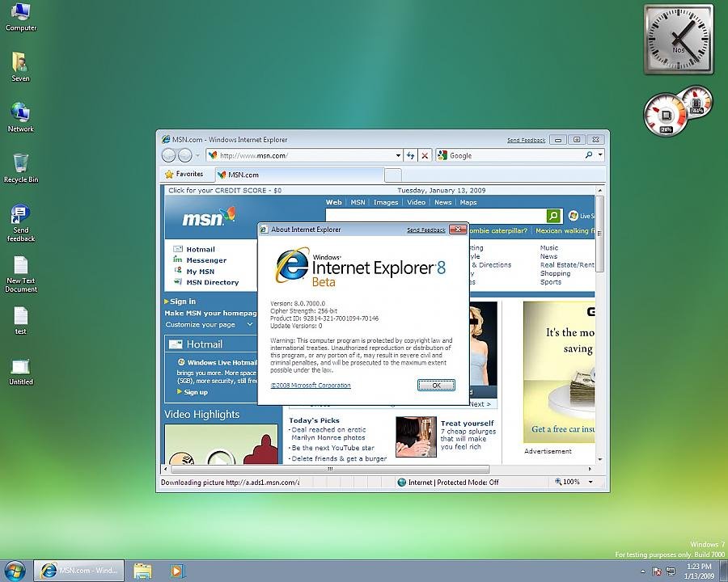The width and height of the screenshot is (728, 582).
Task: Click the credit score banner link
Action: click(x=225, y=190)
